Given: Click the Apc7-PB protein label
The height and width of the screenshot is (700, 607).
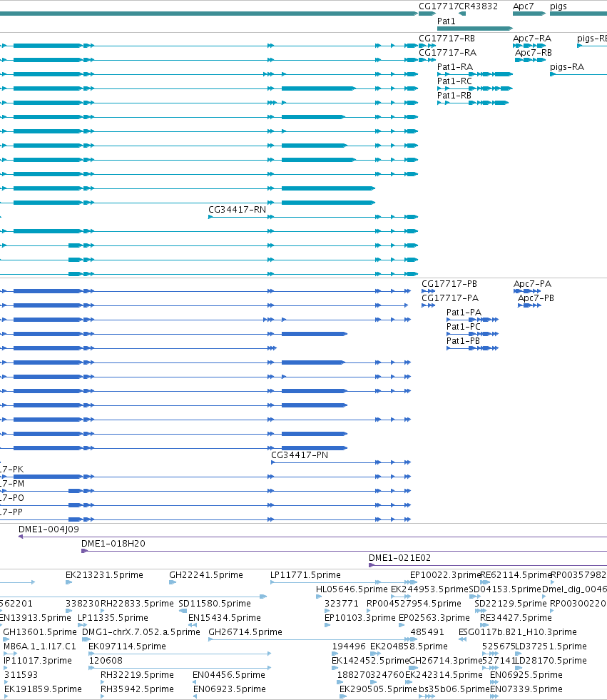Looking at the screenshot, I should [x=536, y=298].
